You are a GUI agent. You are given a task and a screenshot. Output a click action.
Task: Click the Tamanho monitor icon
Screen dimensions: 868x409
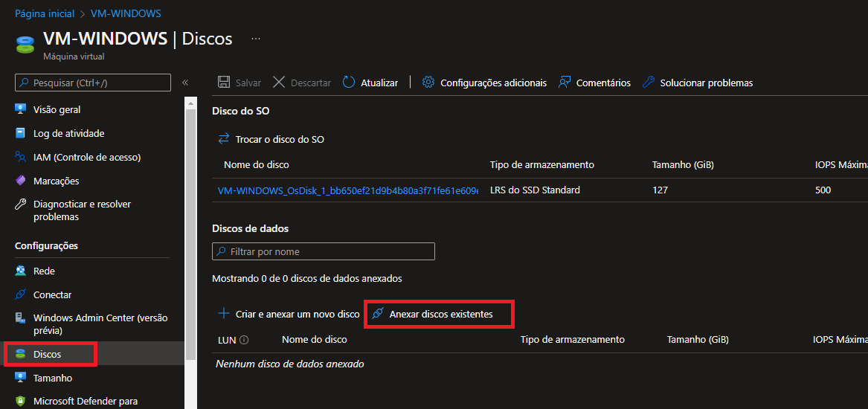click(x=21, y=378)
